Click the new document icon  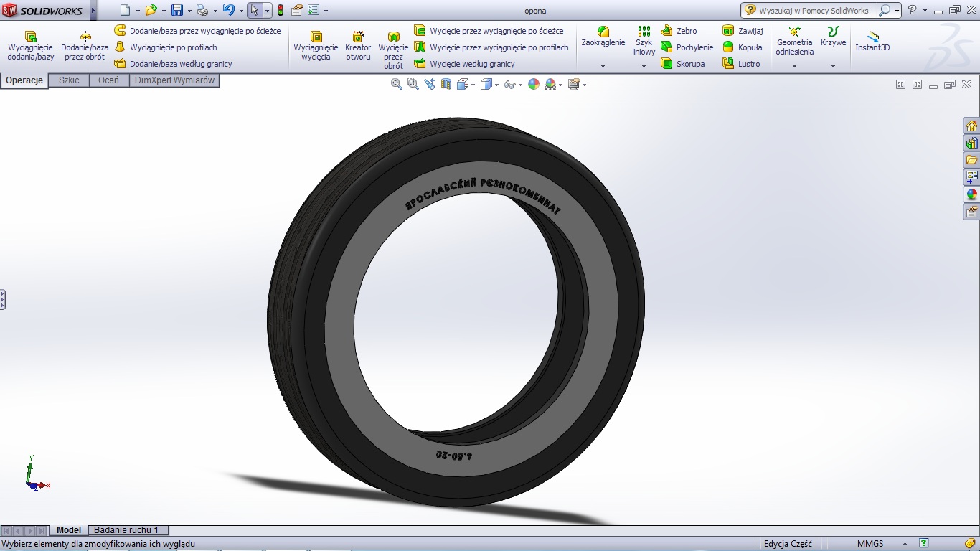tap(125, 10)
